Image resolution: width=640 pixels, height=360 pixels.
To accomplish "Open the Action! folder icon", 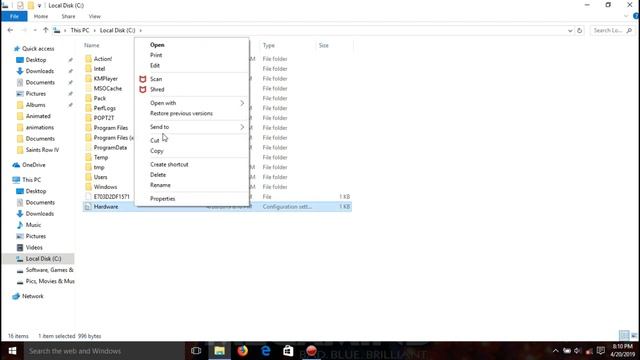I will pos(89,59).
